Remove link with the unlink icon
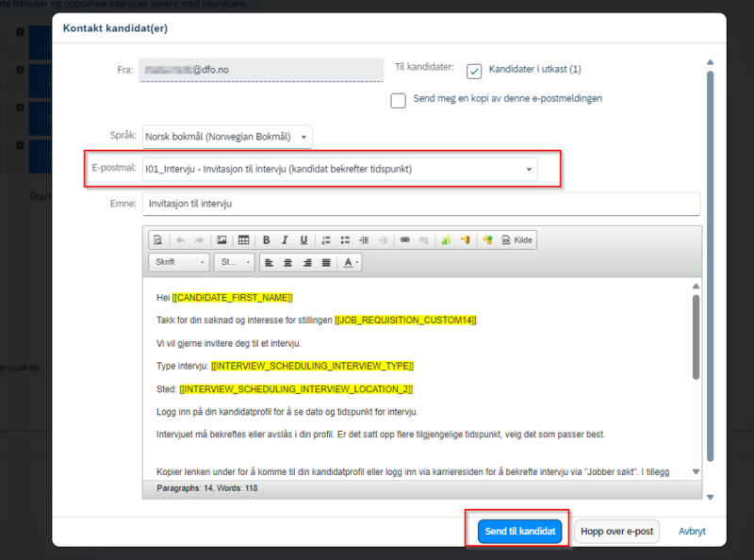This screenshot has height=560, width=754. 423,240
